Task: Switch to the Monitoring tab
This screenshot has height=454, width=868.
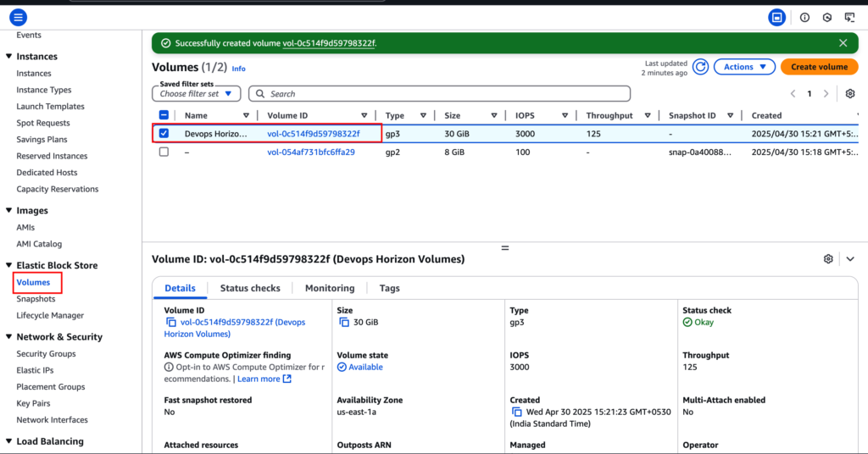Action: tap(330, 288)
